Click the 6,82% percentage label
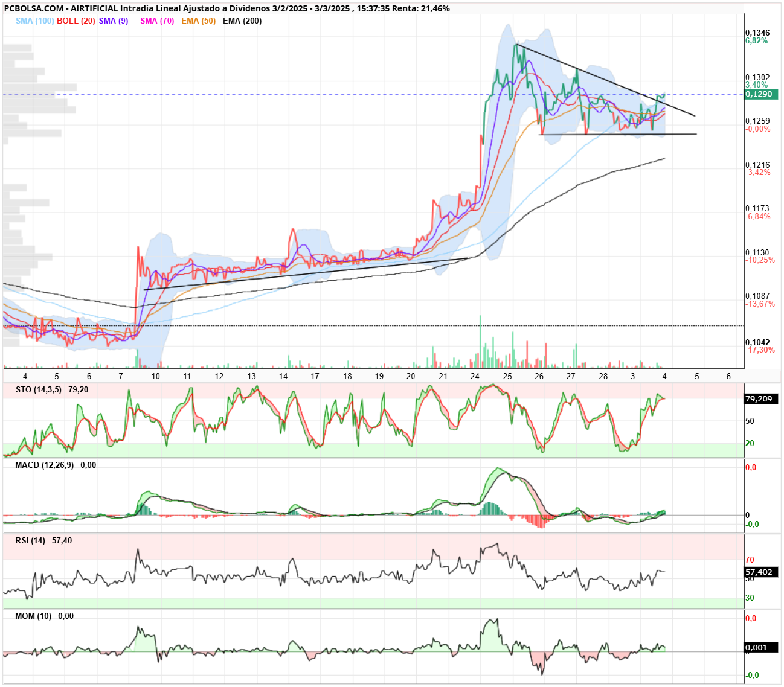784x687 pixels. (757, 41)
